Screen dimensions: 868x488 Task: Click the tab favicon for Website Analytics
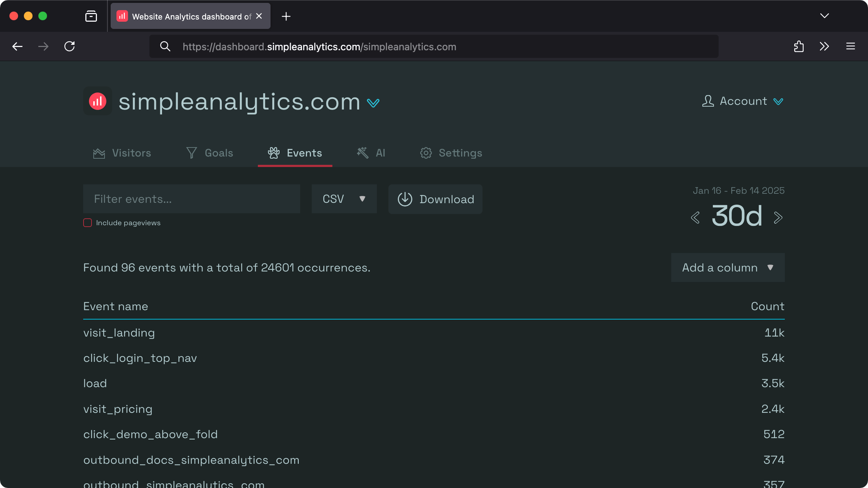click(122, 16)
